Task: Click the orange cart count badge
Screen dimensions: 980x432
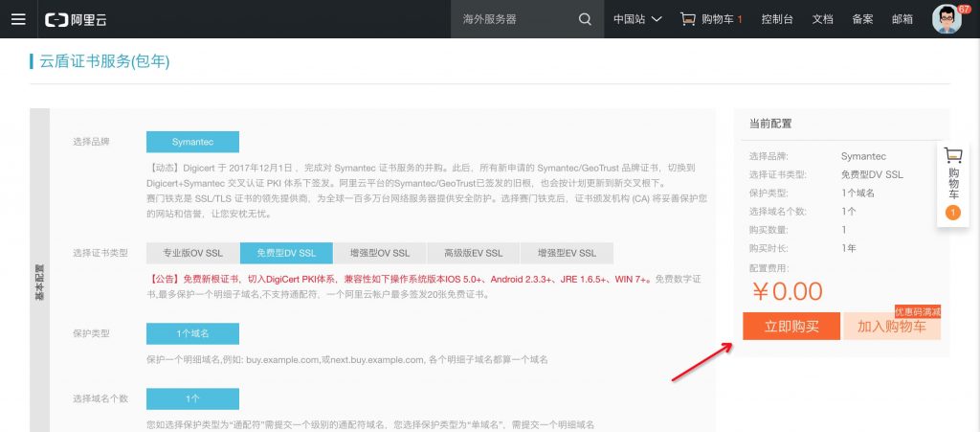Action: (x=953, y=214)
